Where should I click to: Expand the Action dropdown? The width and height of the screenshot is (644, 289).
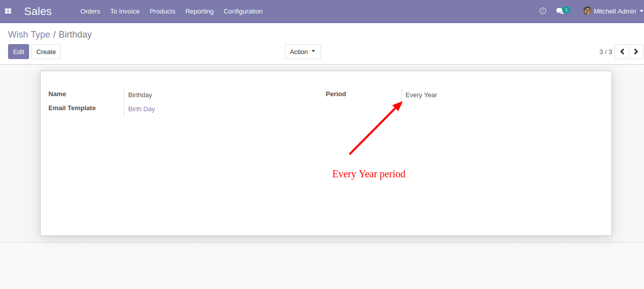(303, 52)
